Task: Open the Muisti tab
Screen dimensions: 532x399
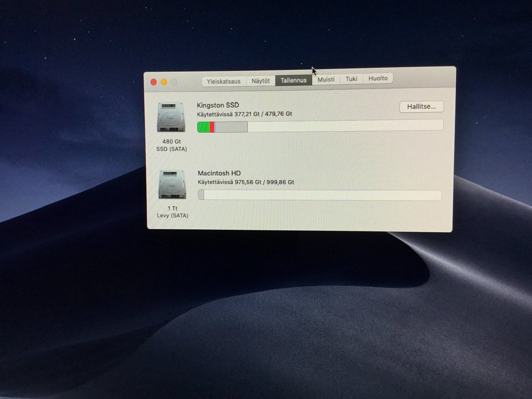Action: [326, 79]
